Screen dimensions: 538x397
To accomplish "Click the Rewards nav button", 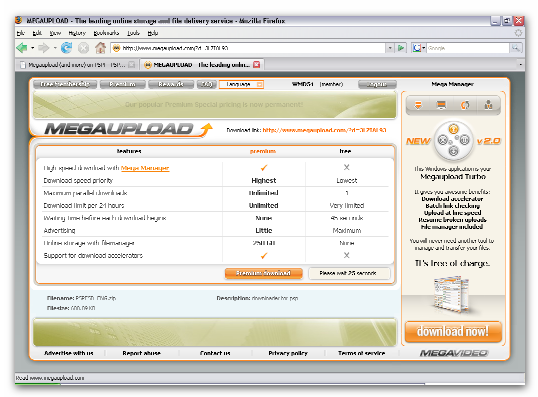I will [171, 84].
